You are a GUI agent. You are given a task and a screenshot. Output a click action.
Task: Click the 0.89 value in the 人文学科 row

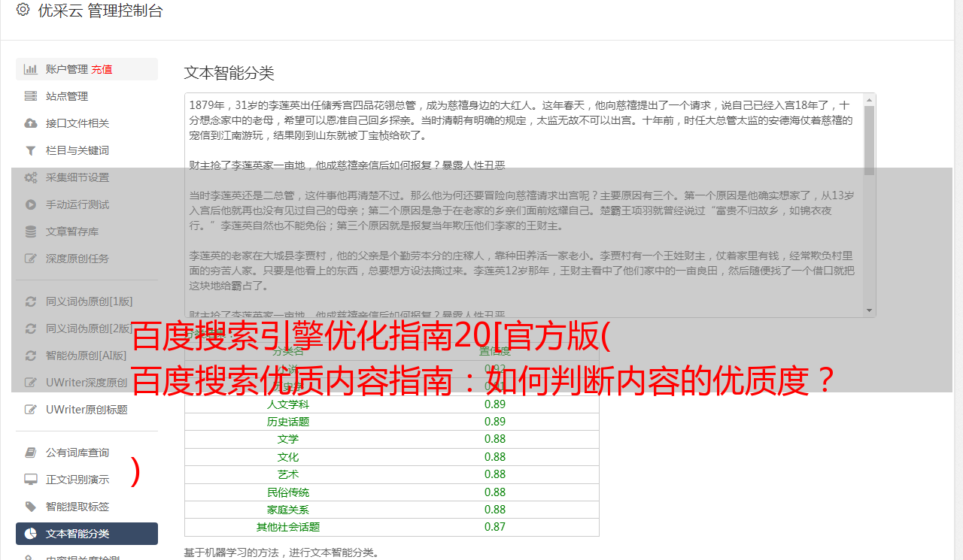[495, 404]
